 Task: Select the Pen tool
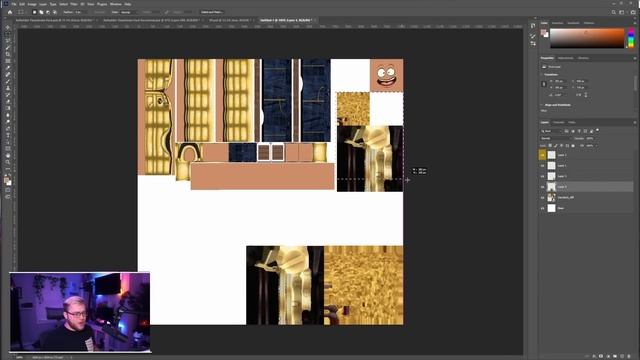pyautogui.click(x=8, y=128)
